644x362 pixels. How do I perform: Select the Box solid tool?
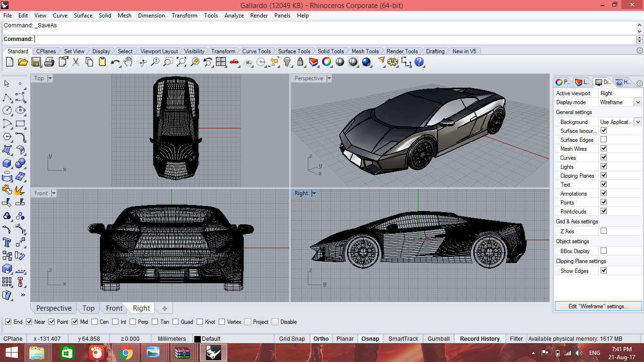[7, 163]
